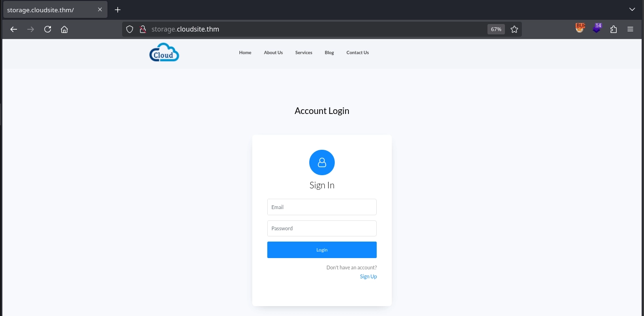Navigate to the Services page

[304, 53]
